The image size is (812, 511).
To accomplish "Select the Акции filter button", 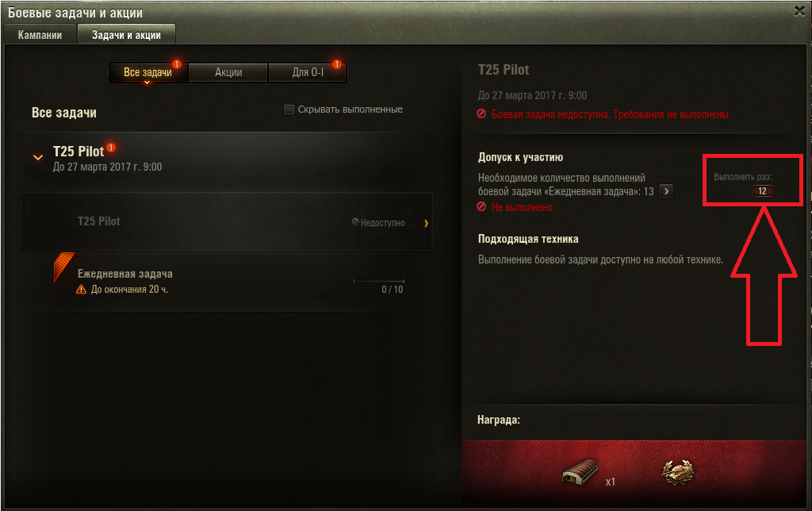I will coord(228,72).
